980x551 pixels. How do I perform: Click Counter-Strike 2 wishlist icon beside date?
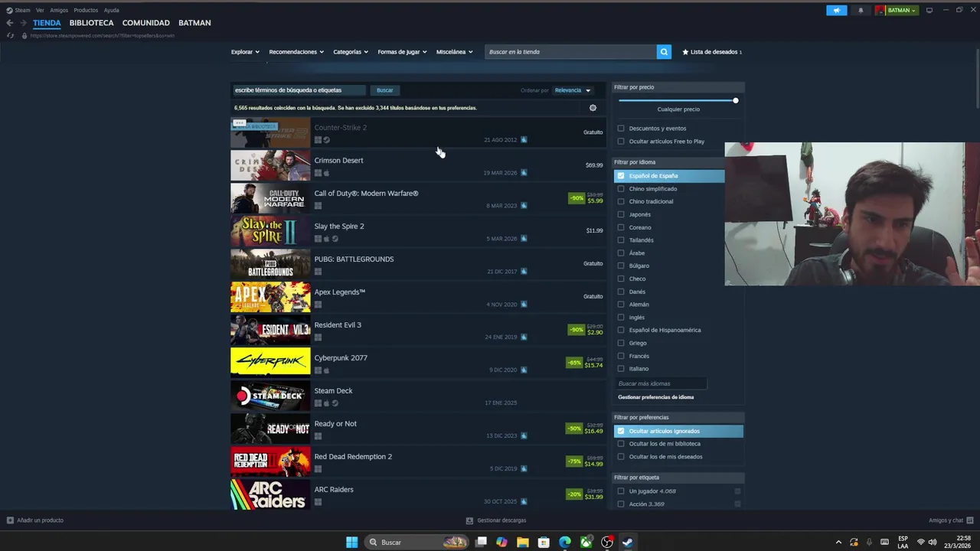[x=524, y=140]
